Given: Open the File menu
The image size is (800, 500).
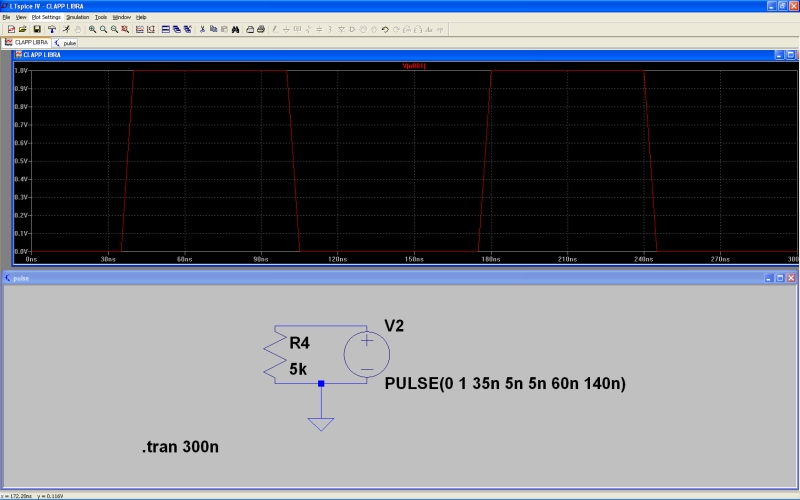Looking at the screenshot, I should (6, 17).
